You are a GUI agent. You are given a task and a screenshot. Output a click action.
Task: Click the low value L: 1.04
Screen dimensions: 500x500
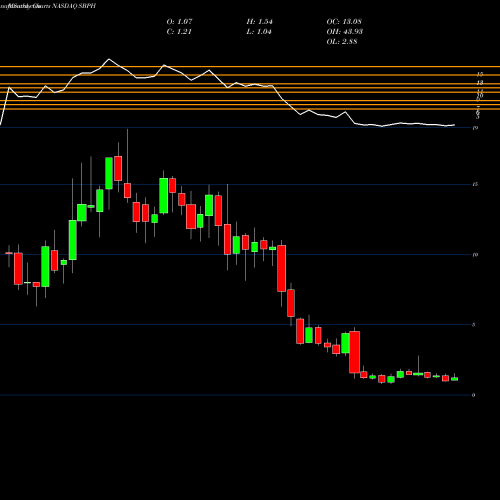coord(259,32)
